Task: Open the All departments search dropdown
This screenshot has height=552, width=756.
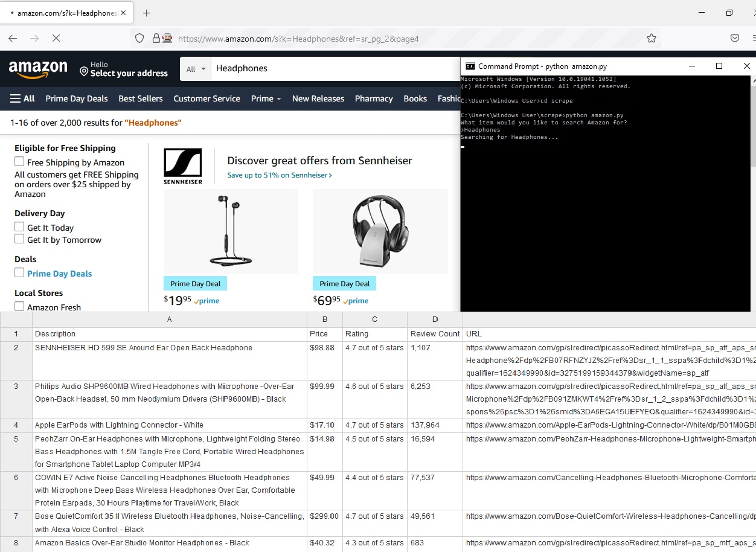Action: 195,69
